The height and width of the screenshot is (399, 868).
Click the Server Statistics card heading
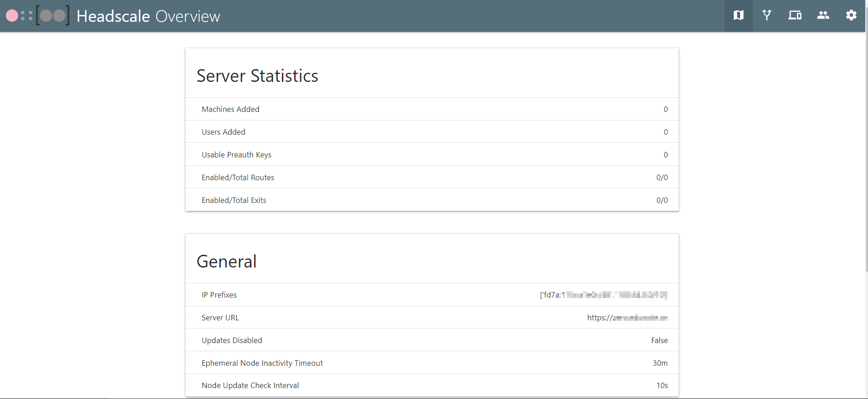pos(257,76)
